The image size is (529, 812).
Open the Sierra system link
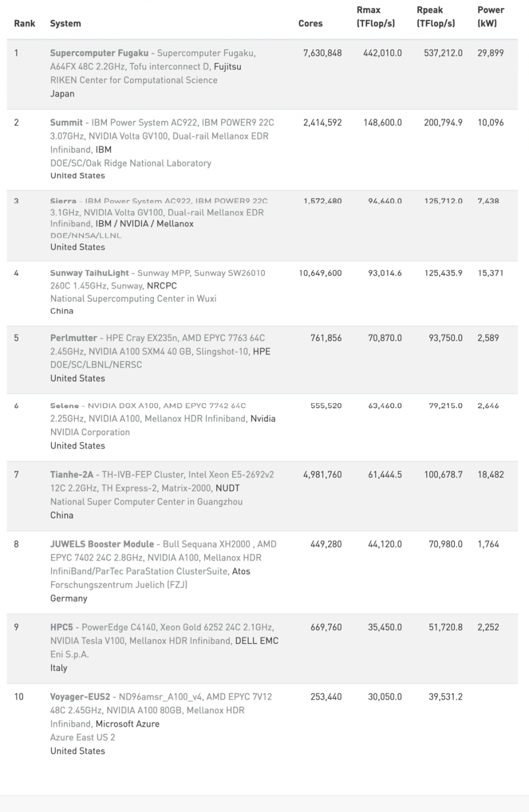click(63, 202)
